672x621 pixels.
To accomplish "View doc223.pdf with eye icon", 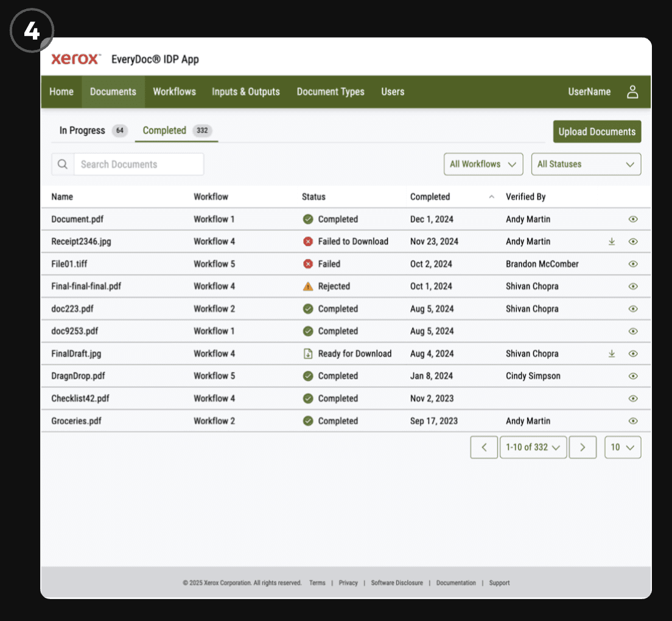I will coord(633,309).
